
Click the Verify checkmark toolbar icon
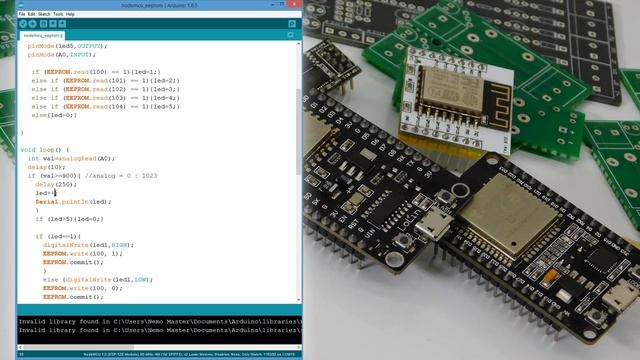23,24
